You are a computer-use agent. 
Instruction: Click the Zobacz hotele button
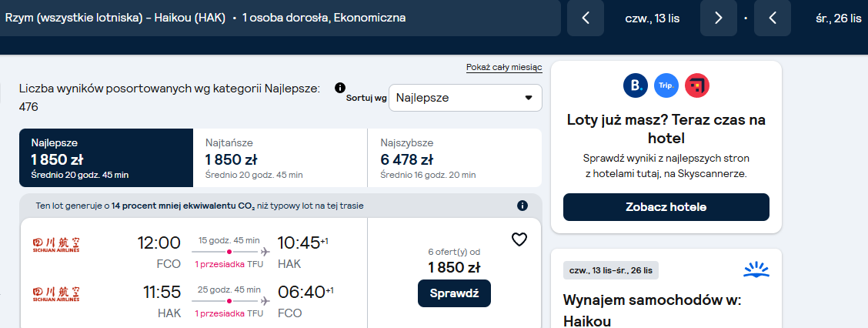click(x=666, y=207)
